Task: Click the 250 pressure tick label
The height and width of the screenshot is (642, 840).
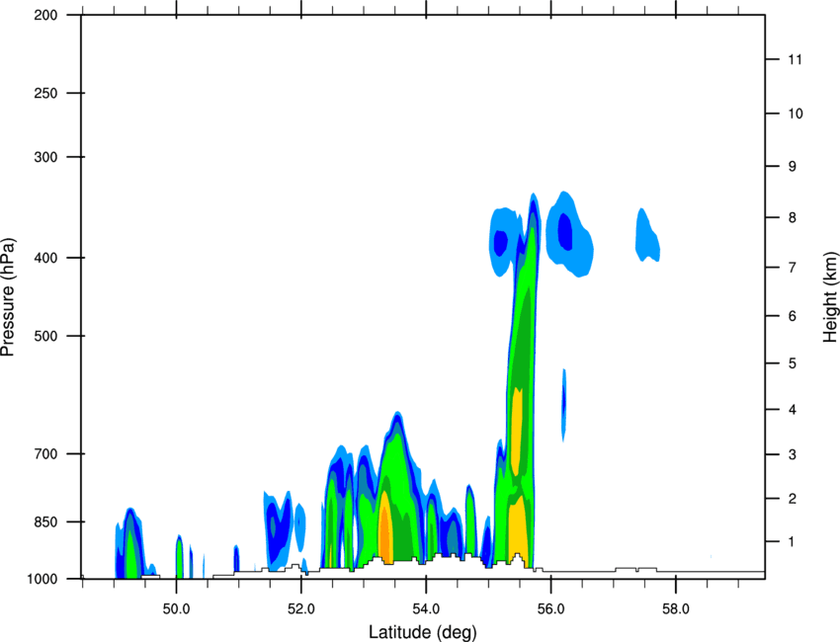Action: coord(45,93)
